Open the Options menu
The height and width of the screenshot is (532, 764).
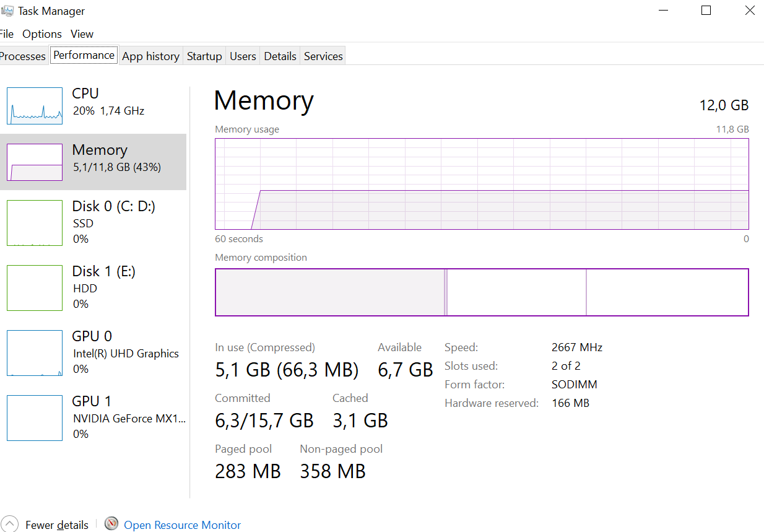click(x=42, y=34)
